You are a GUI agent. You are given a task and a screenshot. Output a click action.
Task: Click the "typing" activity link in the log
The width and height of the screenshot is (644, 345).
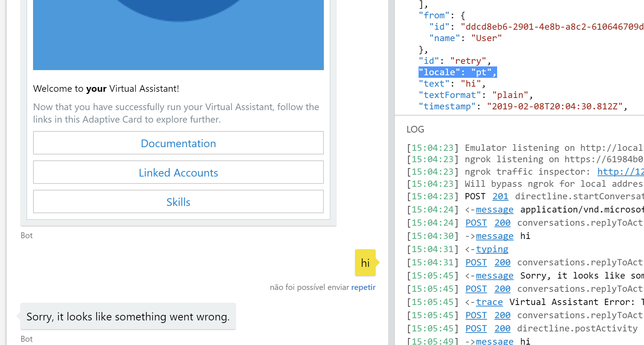click(492, 249)
